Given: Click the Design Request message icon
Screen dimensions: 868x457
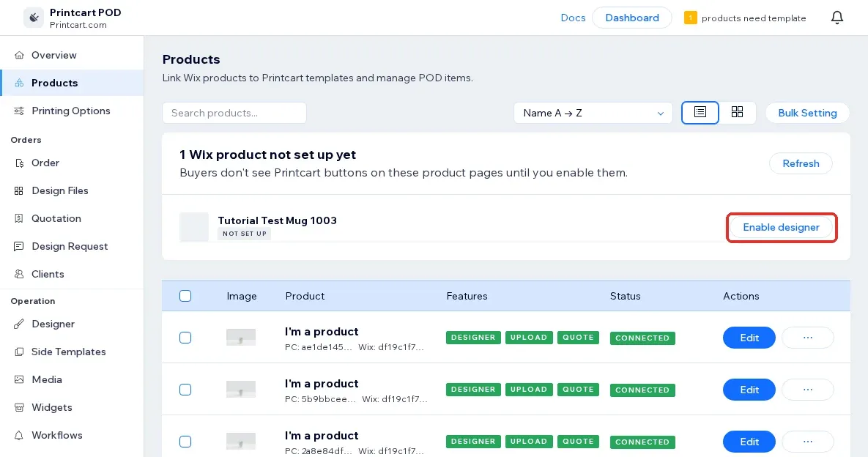Looking at the screenshot, I should (19, 246).
